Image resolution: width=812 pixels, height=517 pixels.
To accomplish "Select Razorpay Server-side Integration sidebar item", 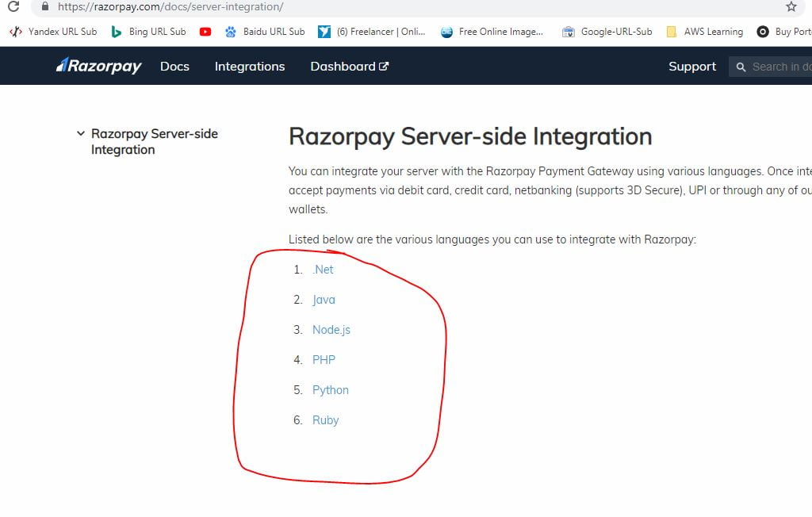I will (155, 141).
